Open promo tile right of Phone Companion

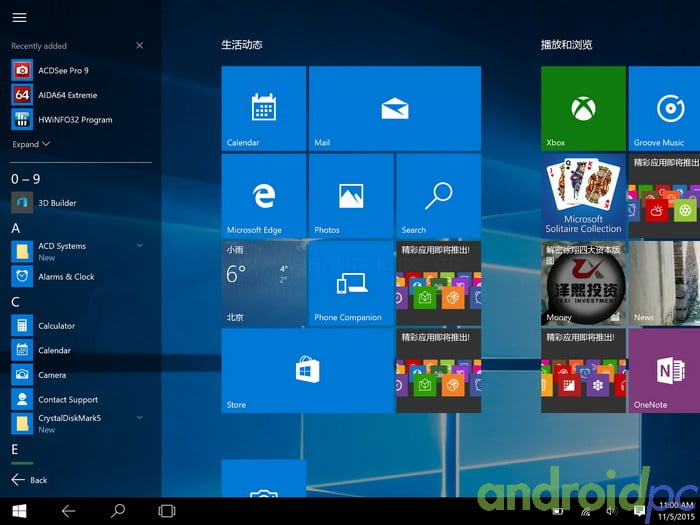coord(438,283)
